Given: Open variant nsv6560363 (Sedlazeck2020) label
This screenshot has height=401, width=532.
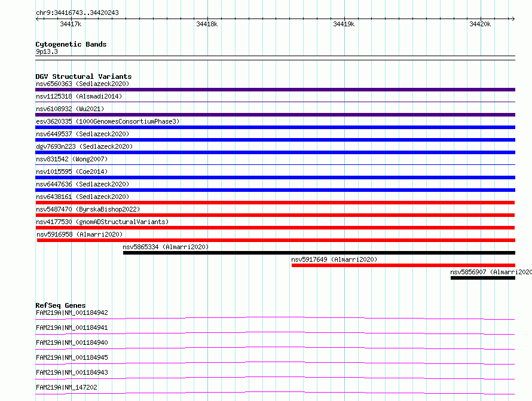Looking at the screenshot, I should [82, 84].
